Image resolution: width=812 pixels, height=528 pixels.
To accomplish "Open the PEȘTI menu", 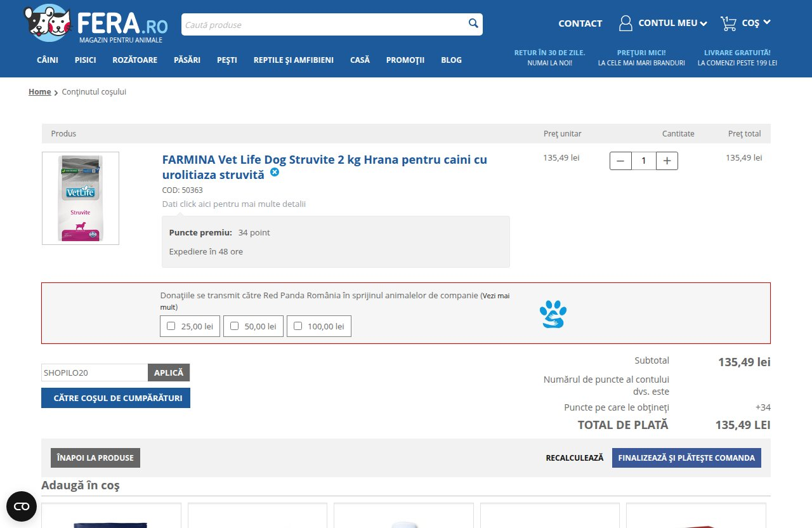I will pyautogui.click(x=227, y=60).
